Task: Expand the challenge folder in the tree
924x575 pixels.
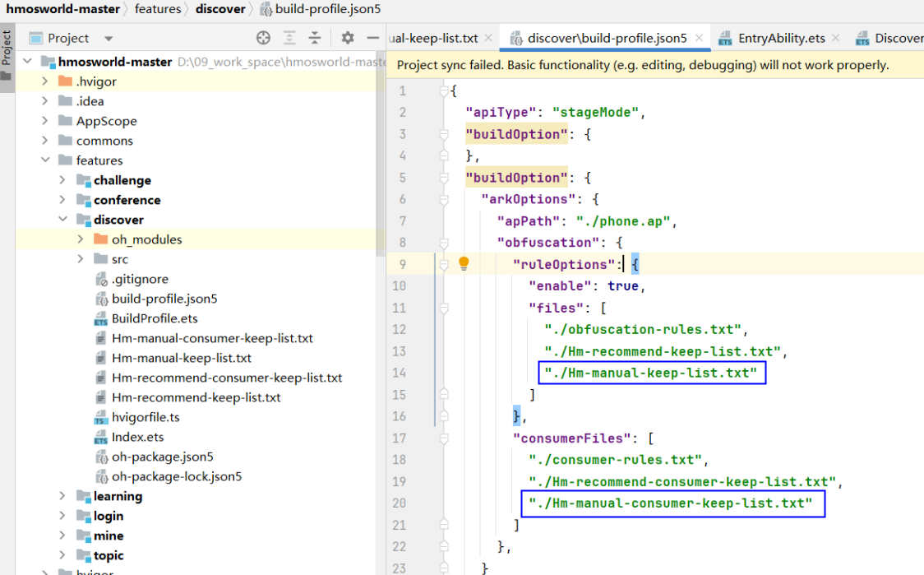Action: tap(62, 180)
